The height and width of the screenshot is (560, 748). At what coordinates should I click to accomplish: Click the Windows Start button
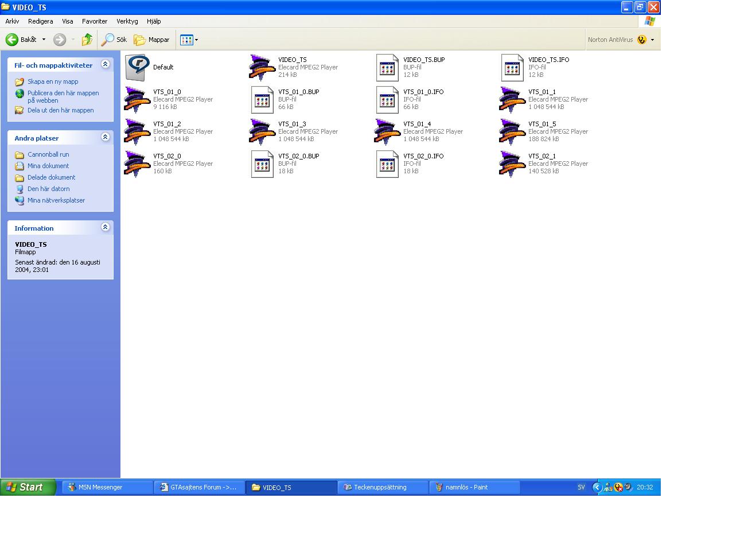pyautogui.click(x=28, y=487)
